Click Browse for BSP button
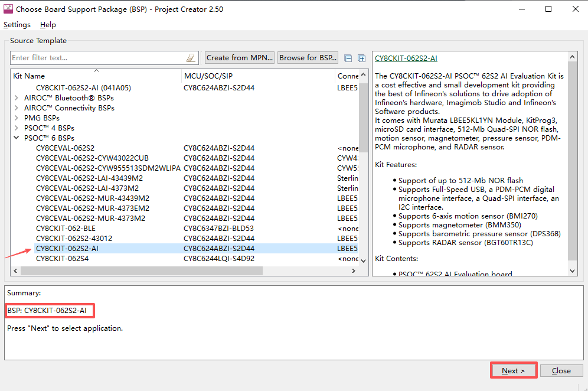Image resolution: width=588 pixels, height=391 pixels. click(x=308, y=58)
